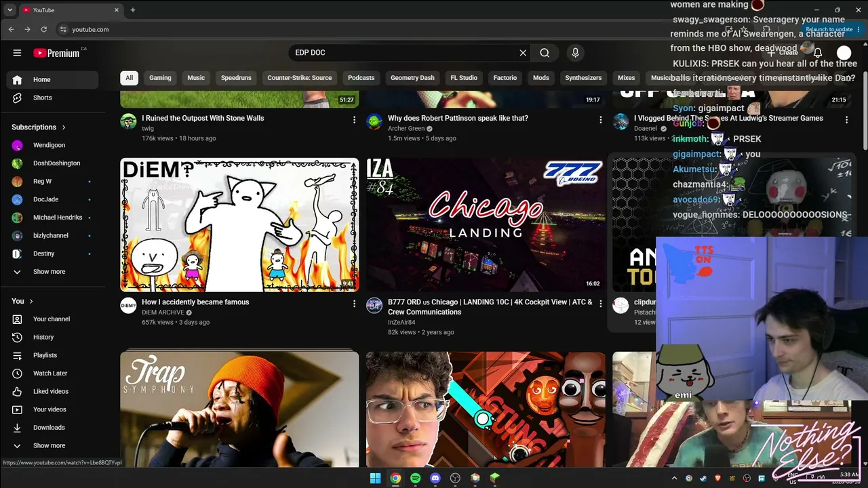Screen dimensions: 868x488
Task: Open Spotify from the taskbar
Action: coord(415,478)
